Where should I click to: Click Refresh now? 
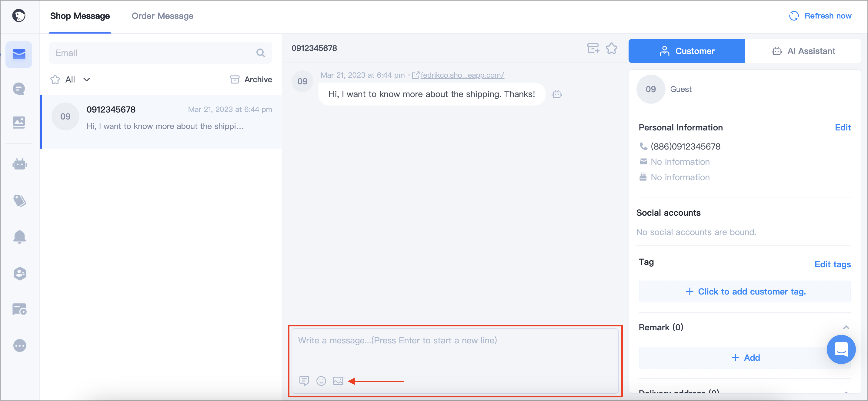(x=820, y=16)
